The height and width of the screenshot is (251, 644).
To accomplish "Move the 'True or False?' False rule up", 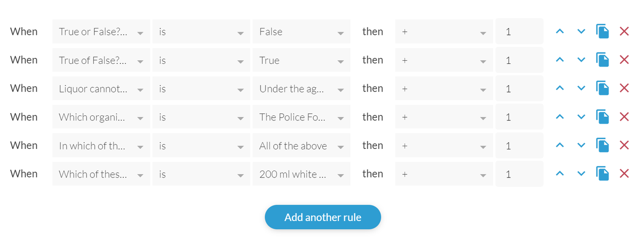I will (x=560, y=31).
